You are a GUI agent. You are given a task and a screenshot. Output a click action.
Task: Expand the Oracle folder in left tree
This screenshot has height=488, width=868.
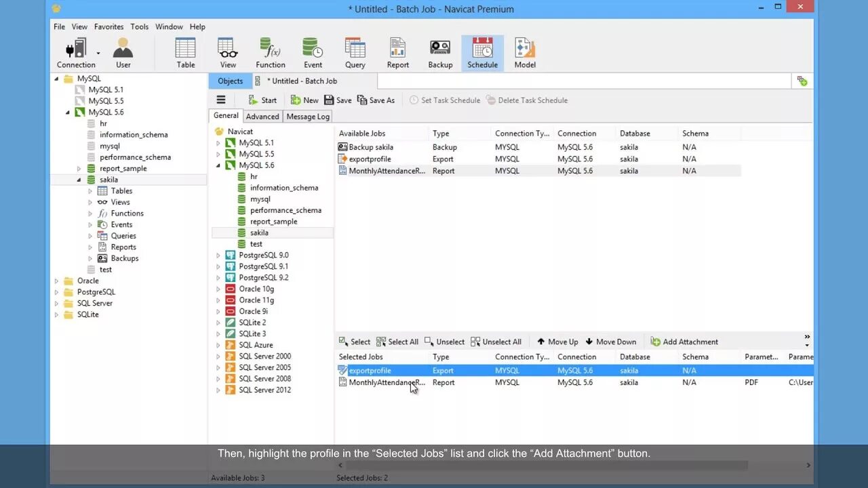[x=57, y=281]
